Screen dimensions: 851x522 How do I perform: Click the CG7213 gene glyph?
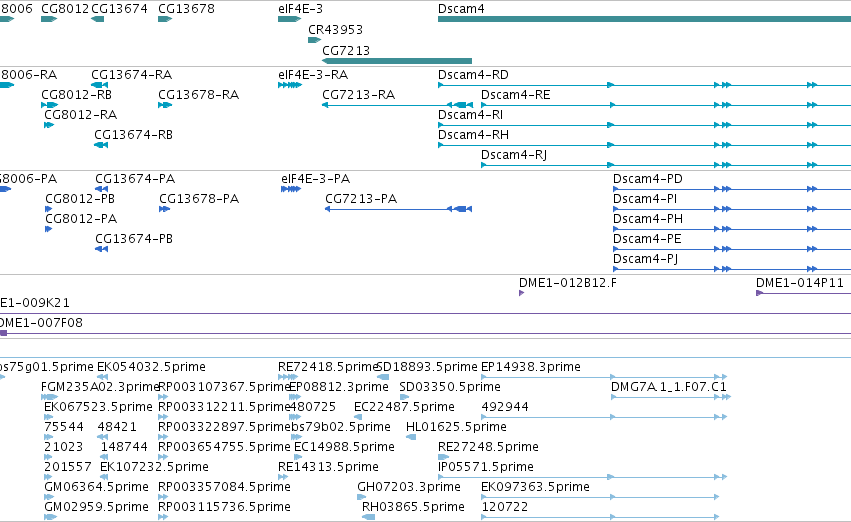[x=397, y=61]
